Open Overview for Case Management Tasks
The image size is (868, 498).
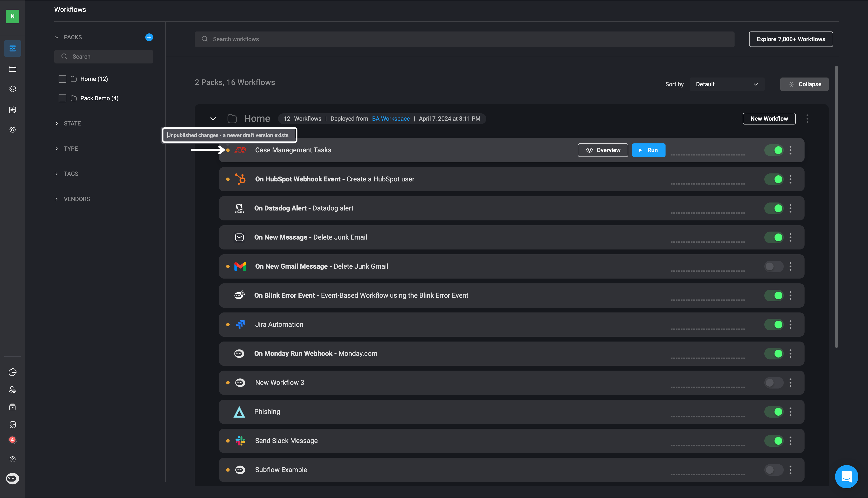(603, 150)
